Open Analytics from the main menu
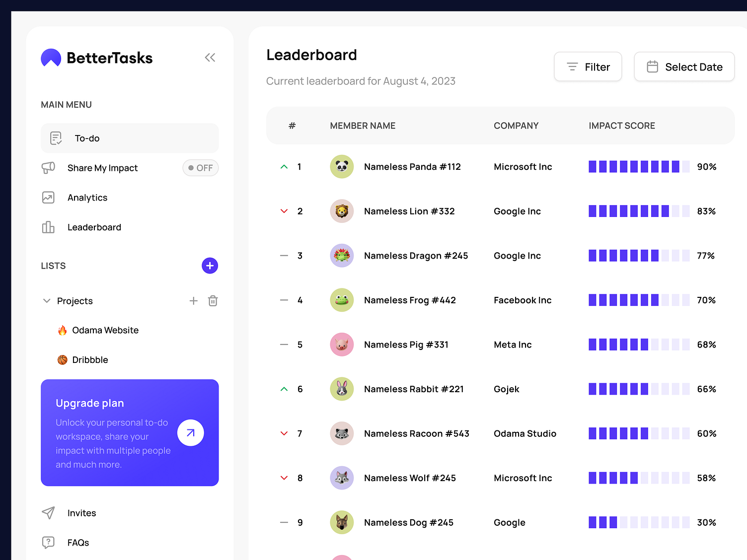 [87, 197]
